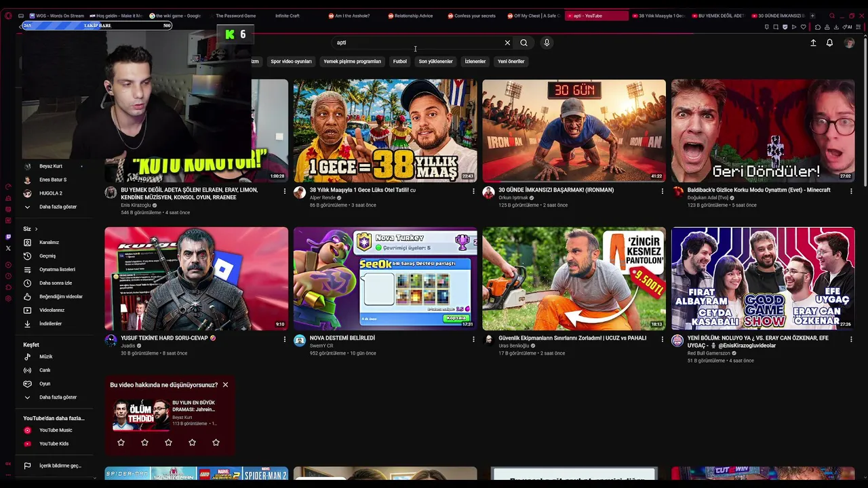Open the Geri Döndüler Minecraft thumbnail
This screenshot has width=868, height=488.
click(763, 131)
